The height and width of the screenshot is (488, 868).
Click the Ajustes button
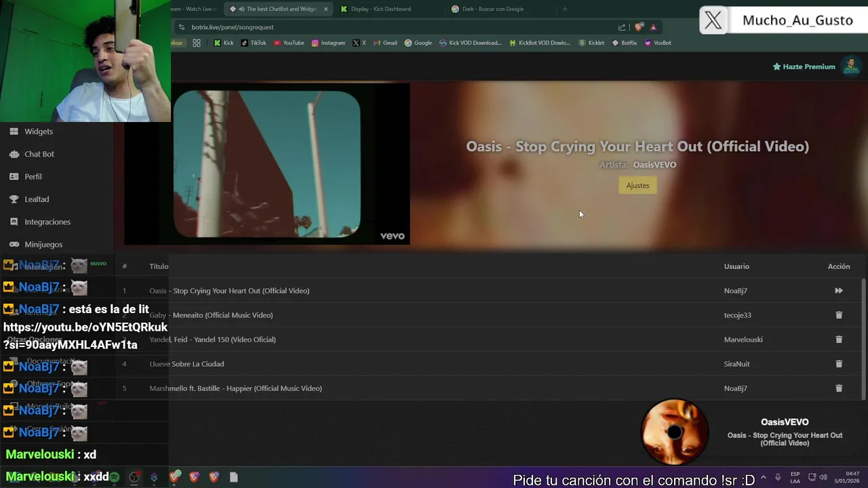pyautogui.click(x=637, y=186)
